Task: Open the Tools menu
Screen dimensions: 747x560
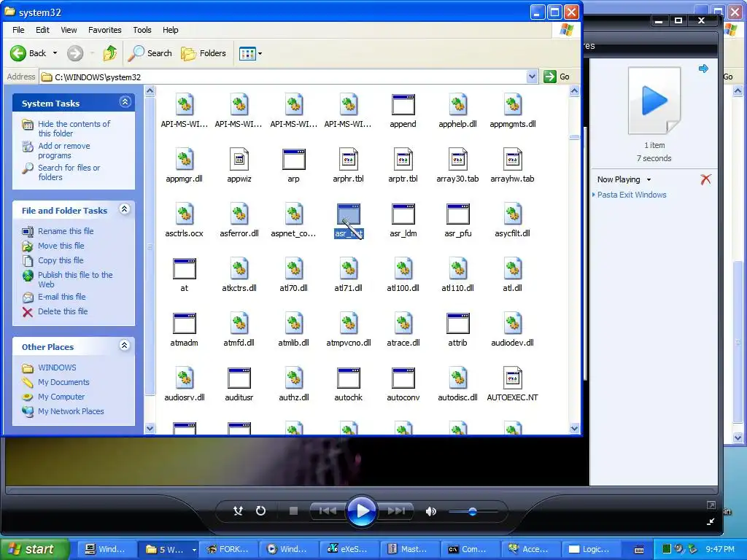Action: (x=142, y=30)
